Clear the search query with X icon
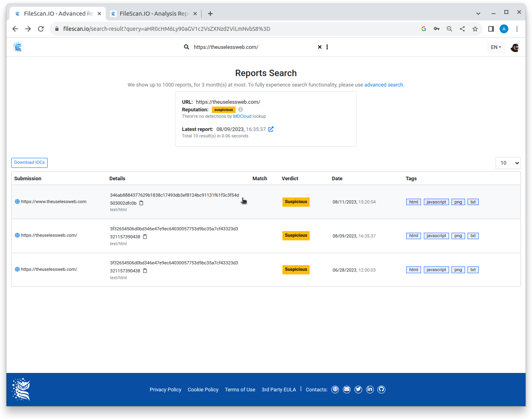Screen dimensions: 532x419 [x=320, y=47]
